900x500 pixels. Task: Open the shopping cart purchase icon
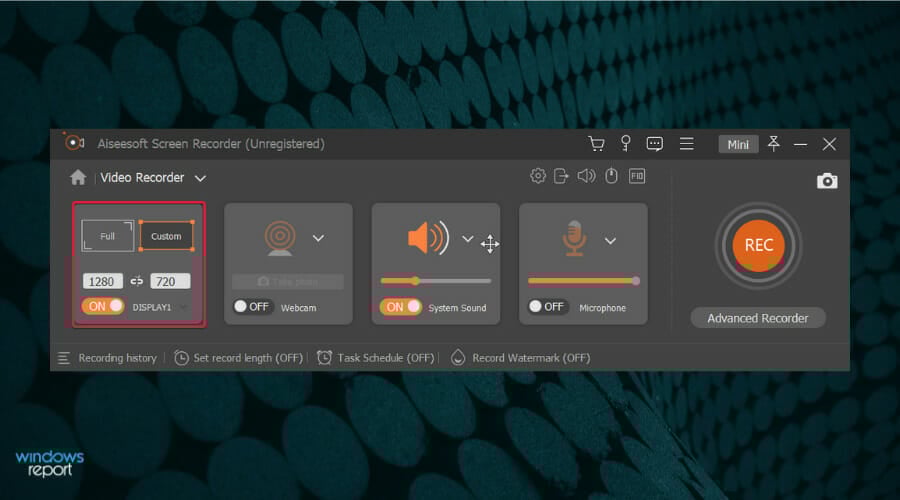(x=596, y=144)
